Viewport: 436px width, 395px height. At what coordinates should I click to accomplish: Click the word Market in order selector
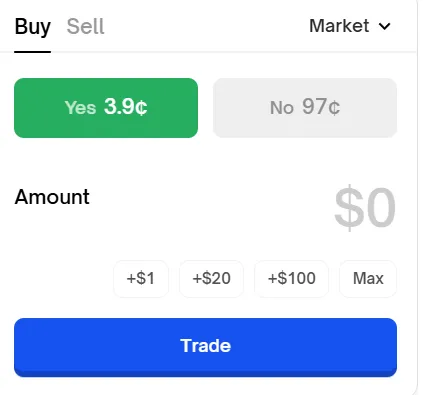click(339, 26)
